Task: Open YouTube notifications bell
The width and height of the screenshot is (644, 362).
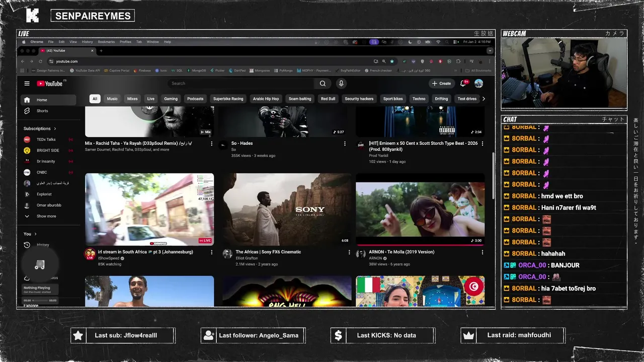Action: pyautogui.click(x=463, y=83)
